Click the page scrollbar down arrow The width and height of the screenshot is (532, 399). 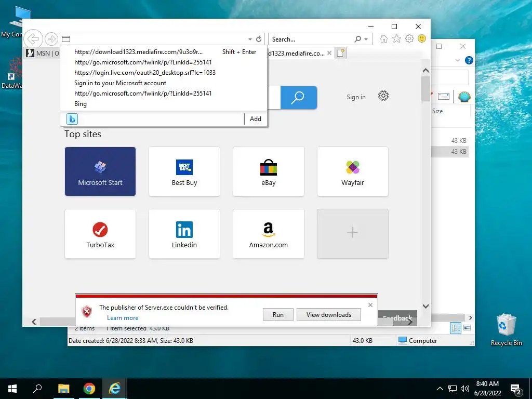coord(425,306)
